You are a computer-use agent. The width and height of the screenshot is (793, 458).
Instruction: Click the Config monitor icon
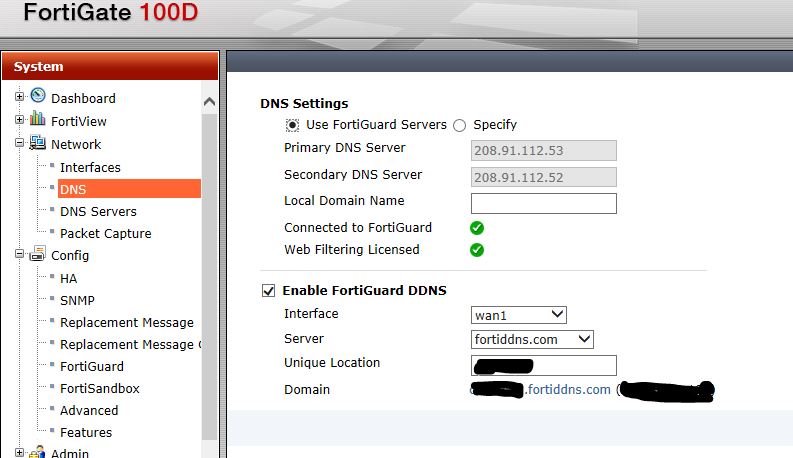tap(38, 254)
